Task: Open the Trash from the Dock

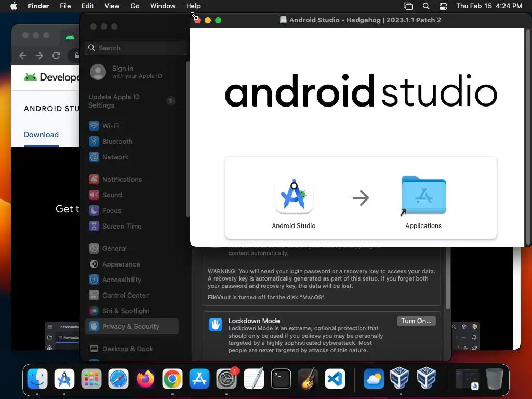Action: click(x=495, y=379)
